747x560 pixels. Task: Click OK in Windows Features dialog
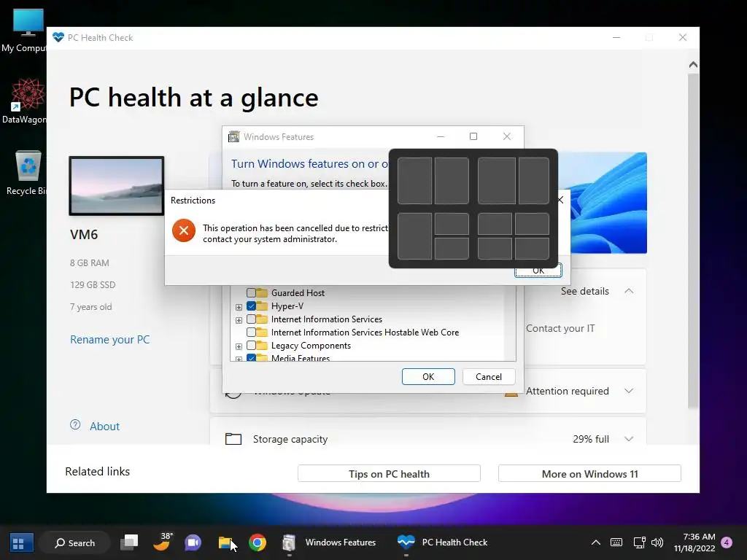click(428, 377)
